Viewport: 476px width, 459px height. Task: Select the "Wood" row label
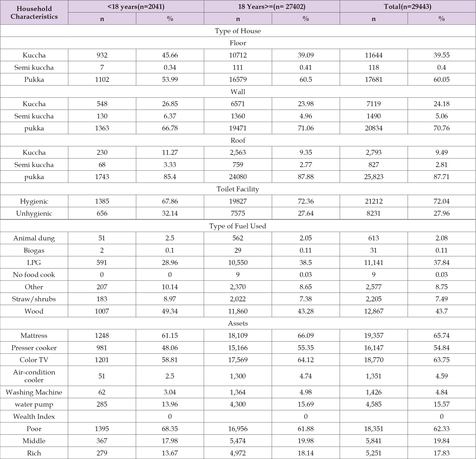click(34, 311)
